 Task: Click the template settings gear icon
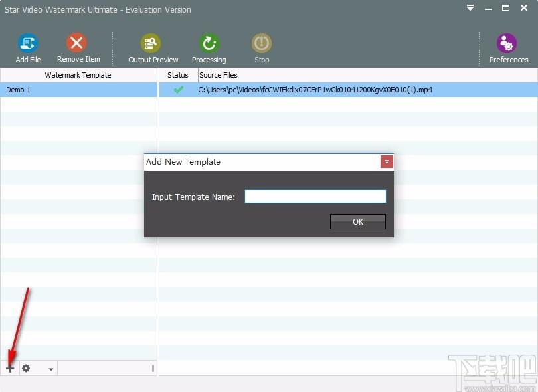tap(26, 369)
